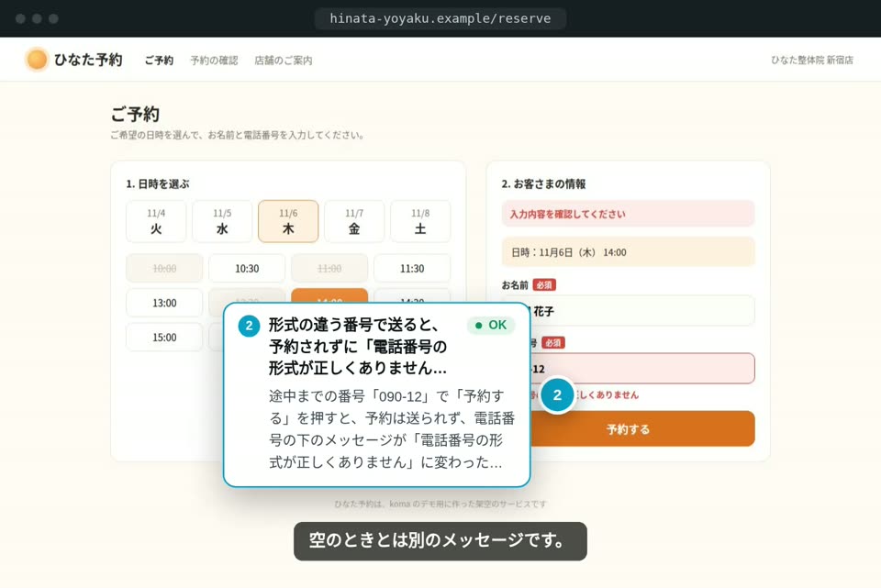Pick the 15:00 time slot

click(x=164, y=337)
